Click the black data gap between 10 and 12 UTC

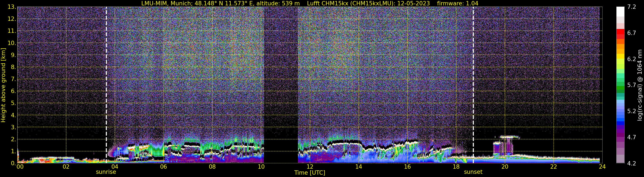pyautogui.click(x=281, y=85)
